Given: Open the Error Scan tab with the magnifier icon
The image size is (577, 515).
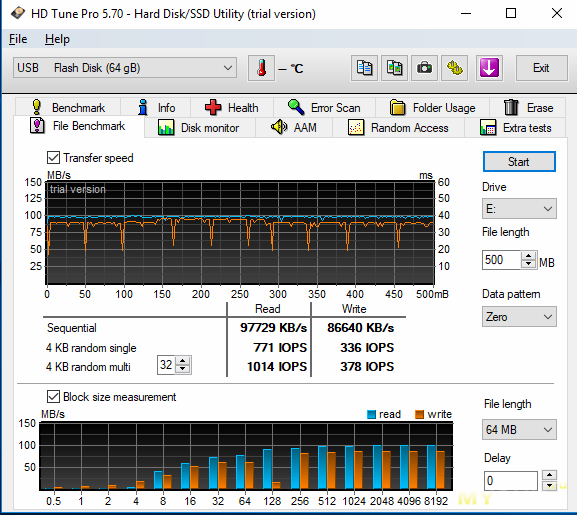Looking at the screenshot, I should [324, 108].
